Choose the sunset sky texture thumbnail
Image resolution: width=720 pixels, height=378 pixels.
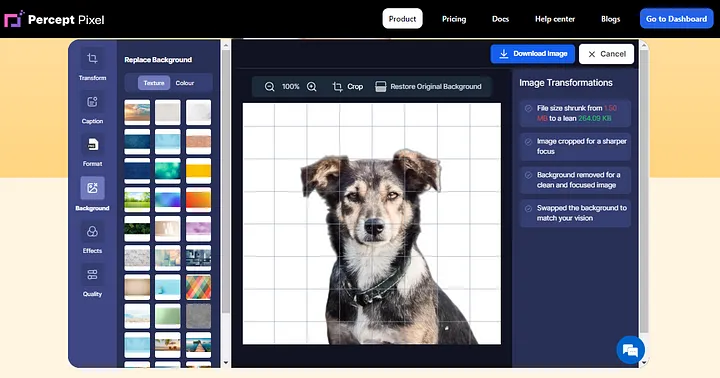tap(137, 112)
